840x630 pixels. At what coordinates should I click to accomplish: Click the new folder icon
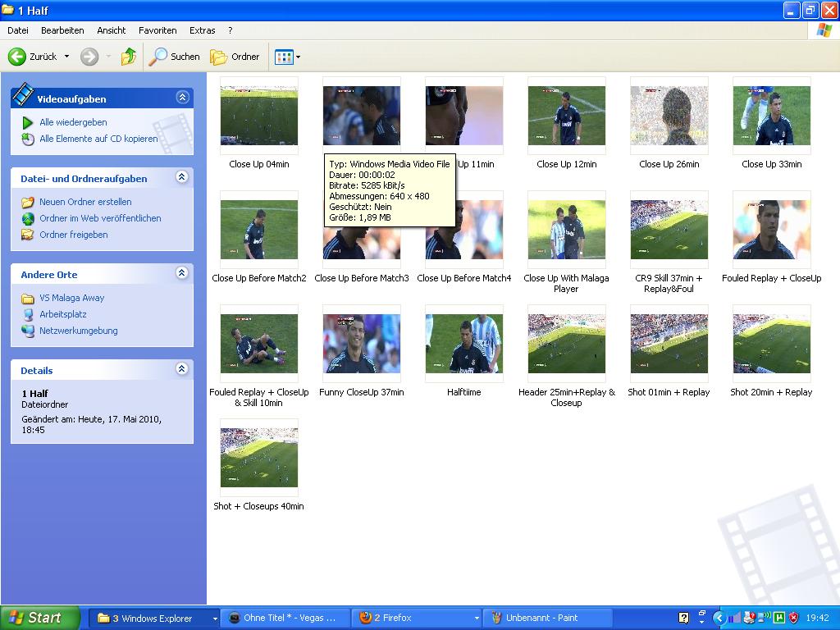click(28, 203)
